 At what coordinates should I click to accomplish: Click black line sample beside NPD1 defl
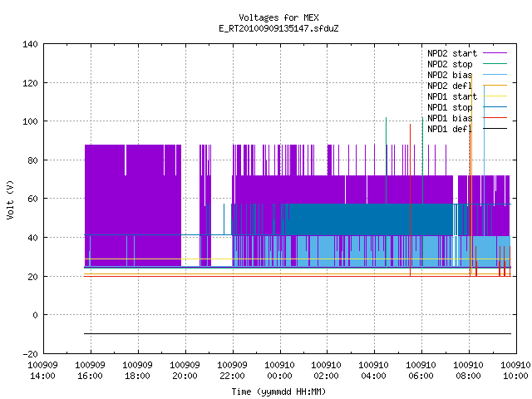(495, 129)
